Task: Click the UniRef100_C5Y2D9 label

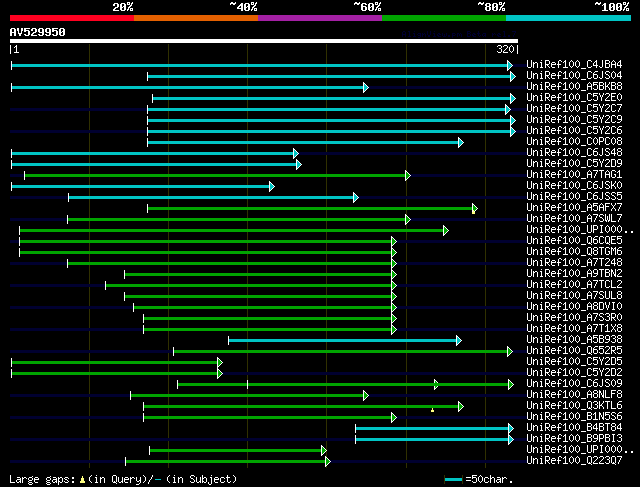Action: (574, 164)
